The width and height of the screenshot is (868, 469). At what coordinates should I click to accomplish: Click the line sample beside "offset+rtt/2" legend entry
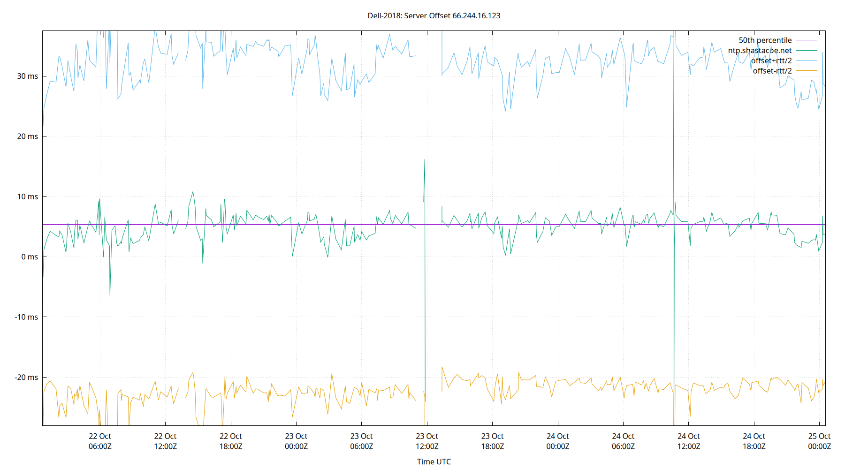(807, 61)
